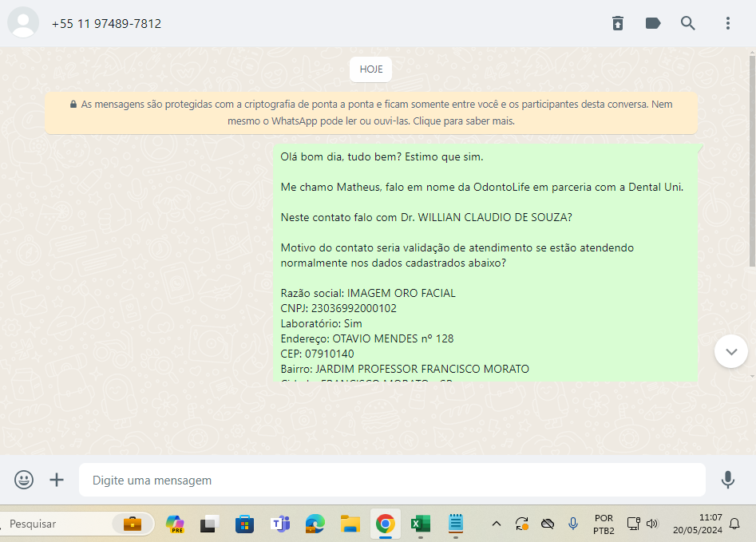Open Microsoft Store from taskbar
The width and height of the screenshot is (756, 542).
coord(244,524)
